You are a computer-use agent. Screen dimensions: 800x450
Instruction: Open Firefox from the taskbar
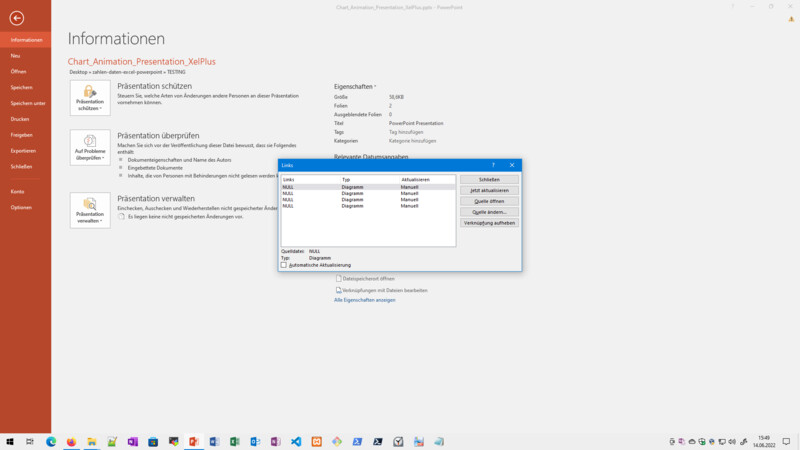pyautogui.click(x=71, y=441)
